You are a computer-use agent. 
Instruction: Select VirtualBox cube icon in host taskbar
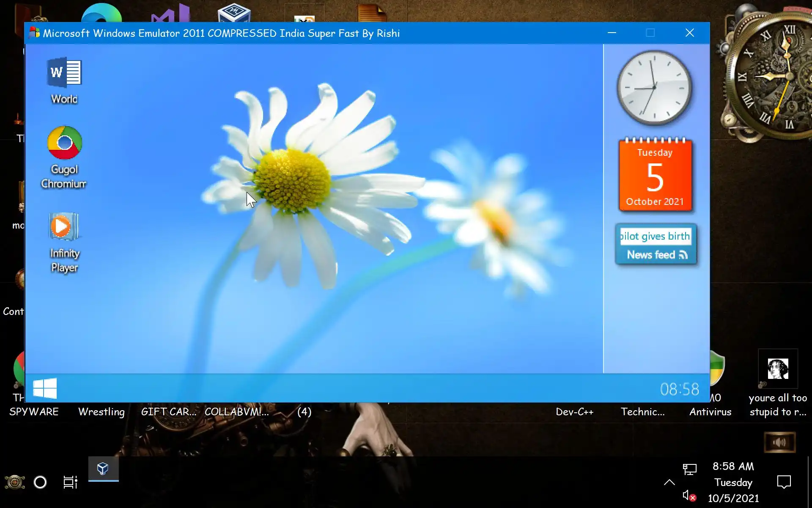pos(103,469)
